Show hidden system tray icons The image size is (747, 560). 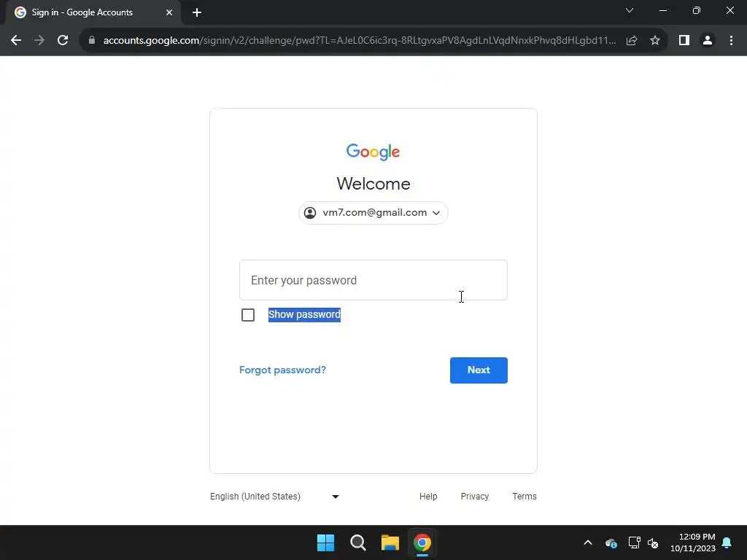coord(588,542)
